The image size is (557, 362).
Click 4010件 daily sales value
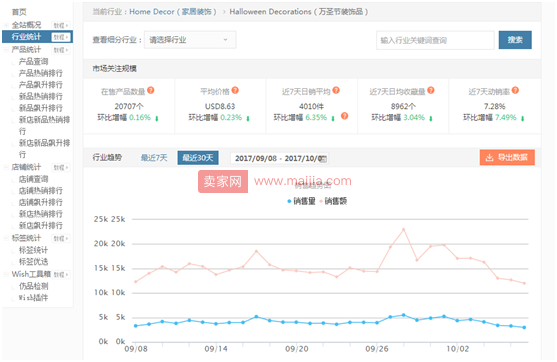pos(312,106)
